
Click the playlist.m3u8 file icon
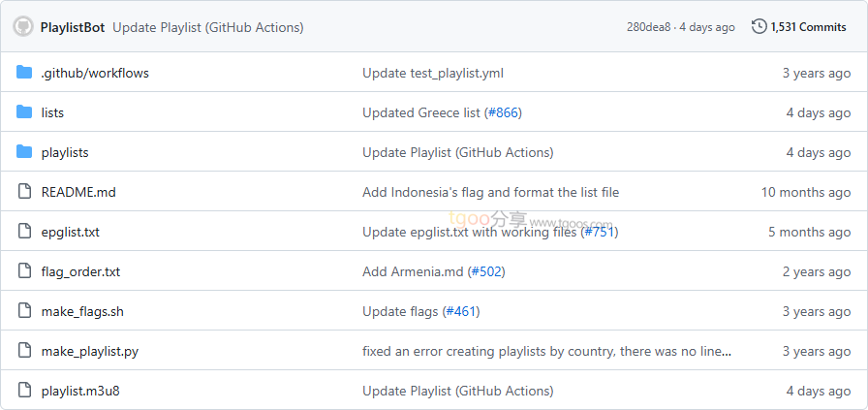(x=24, y=391)
